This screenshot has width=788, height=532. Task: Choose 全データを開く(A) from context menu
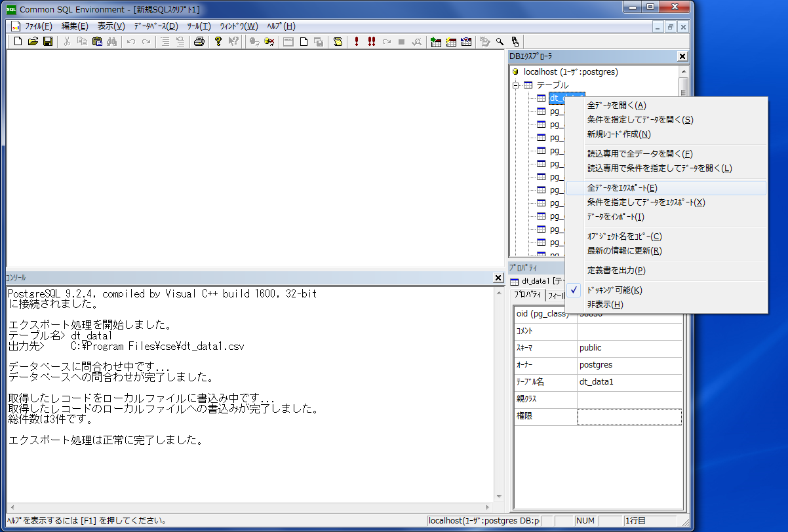(x=666, y=105)
